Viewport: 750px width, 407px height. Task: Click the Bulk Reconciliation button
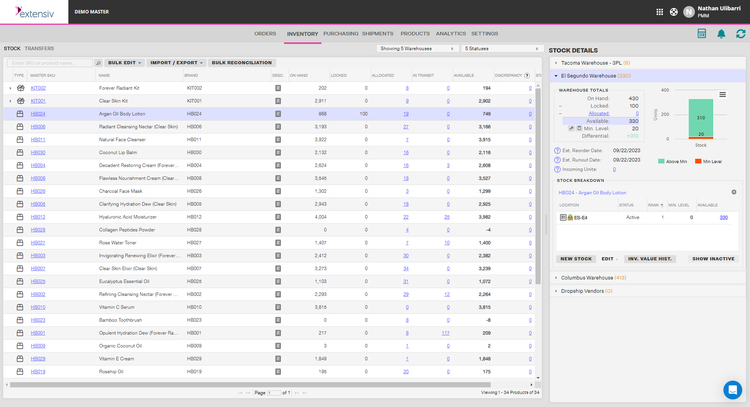point(242,63)
